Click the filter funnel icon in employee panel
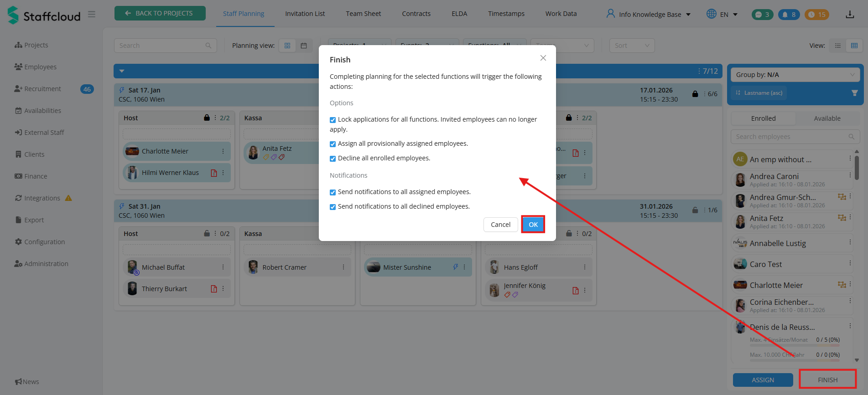Viewport: 868px width, 395px height. (854, 93)
